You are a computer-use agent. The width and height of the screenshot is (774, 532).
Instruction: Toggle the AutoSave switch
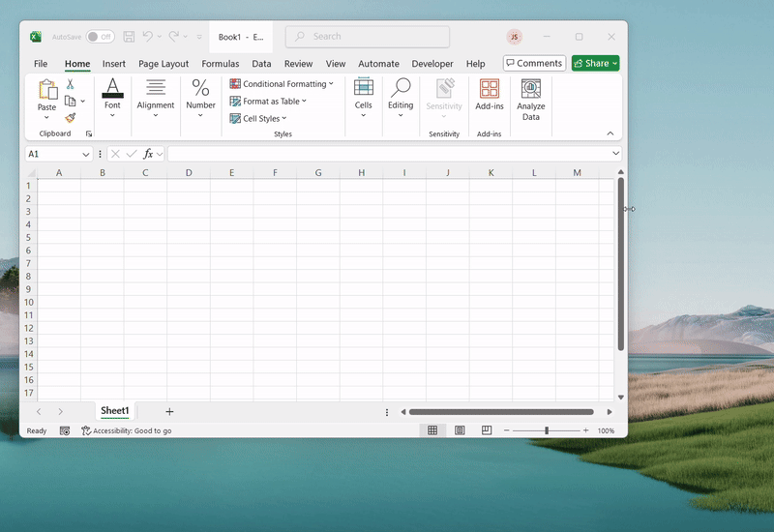pos(100,37)
